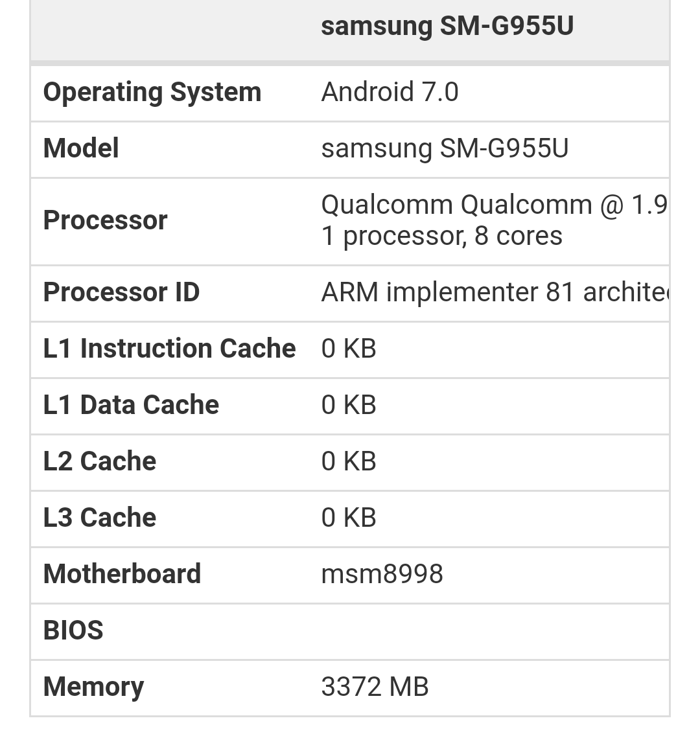Click the Qualcomm processor description text
Image resolution: width=700 pixels, height=738 pixels.
pyautogui.click(x=495, y=205)
